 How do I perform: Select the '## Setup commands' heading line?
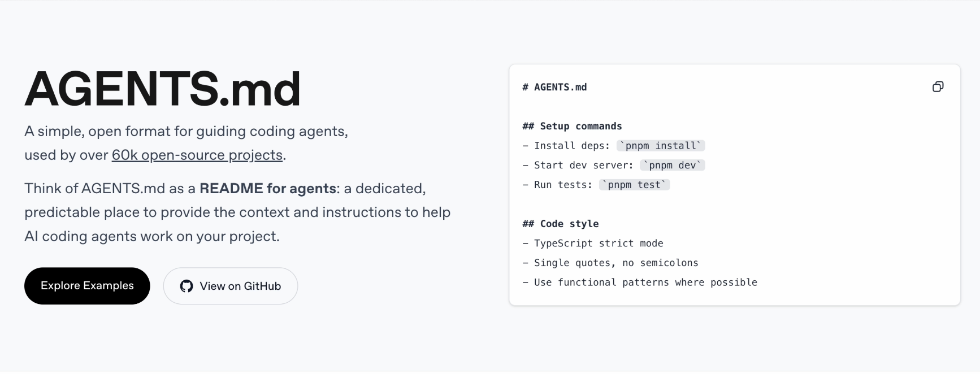[572, 127]
